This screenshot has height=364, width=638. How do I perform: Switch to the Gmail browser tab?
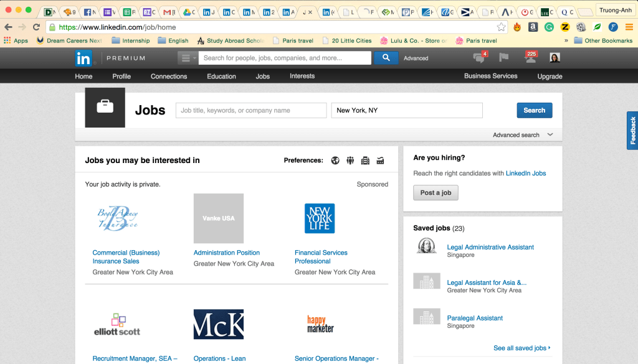(169, 12)
